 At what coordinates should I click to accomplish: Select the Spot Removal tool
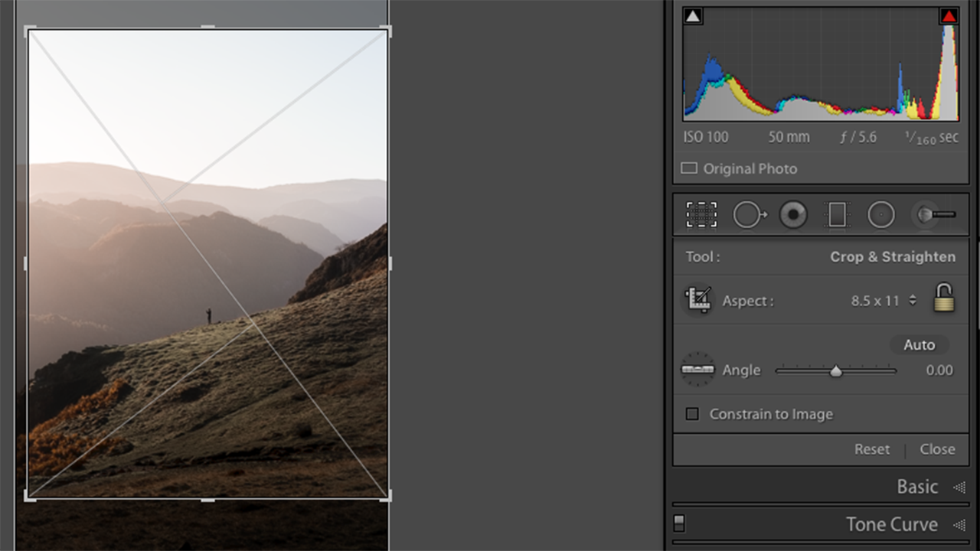coord(750,215)
